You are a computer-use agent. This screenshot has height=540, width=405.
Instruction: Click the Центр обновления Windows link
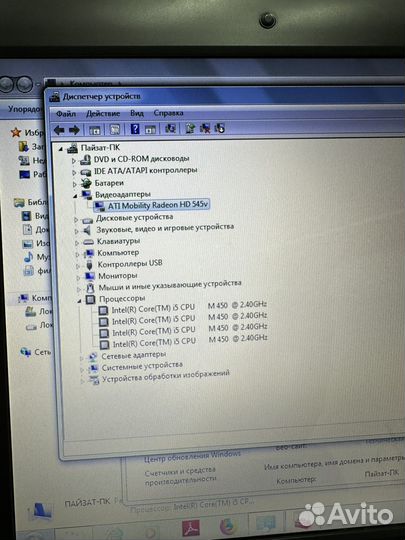tap(192, 457)
